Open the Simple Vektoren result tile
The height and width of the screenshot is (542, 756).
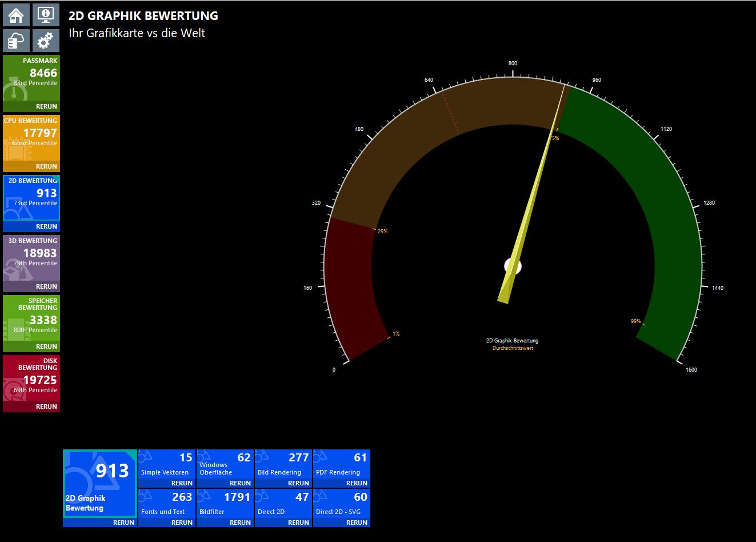[x=167, y=464]
